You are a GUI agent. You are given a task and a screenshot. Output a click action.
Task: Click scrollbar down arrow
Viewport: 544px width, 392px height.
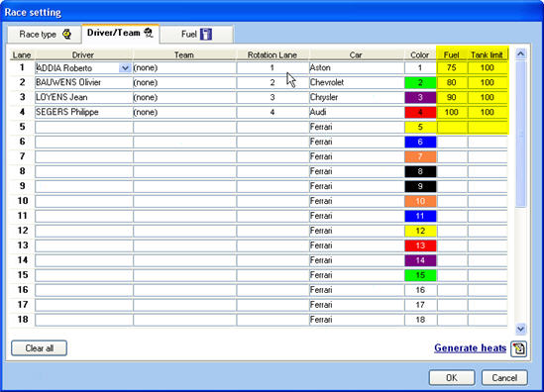(520, 329)
